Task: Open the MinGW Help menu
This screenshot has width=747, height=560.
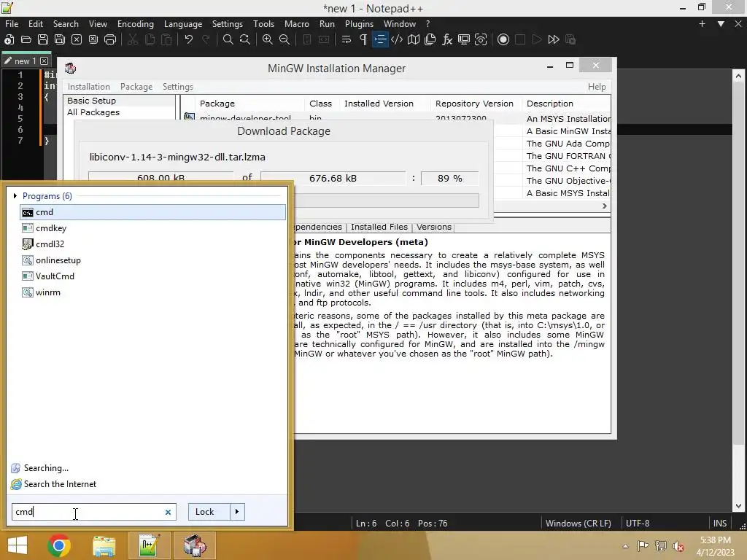Action: [597, 87]
